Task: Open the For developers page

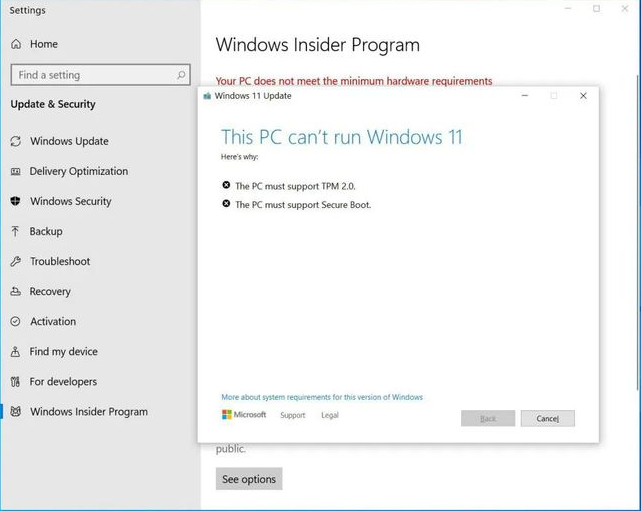Action: [x=63, y=381]
